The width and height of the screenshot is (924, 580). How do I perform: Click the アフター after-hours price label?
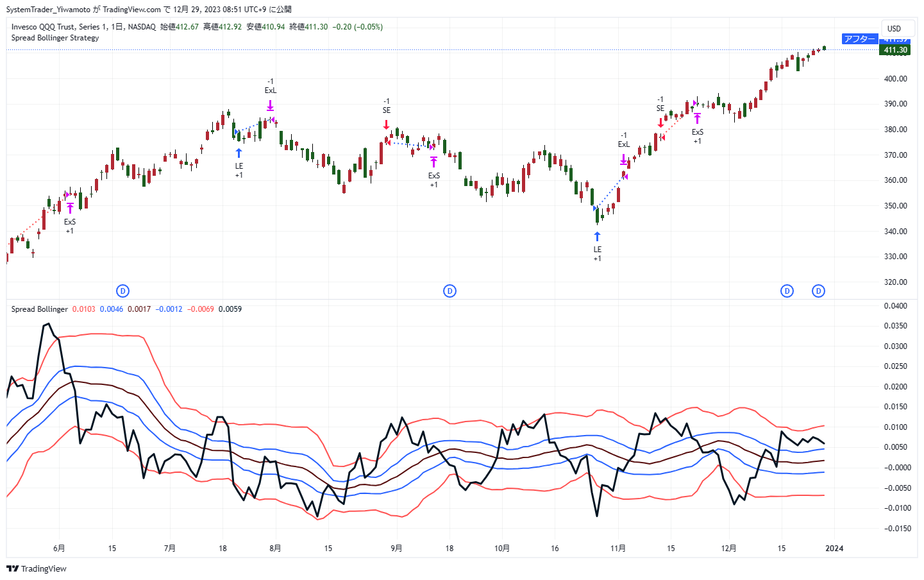[x=859, y=39]
